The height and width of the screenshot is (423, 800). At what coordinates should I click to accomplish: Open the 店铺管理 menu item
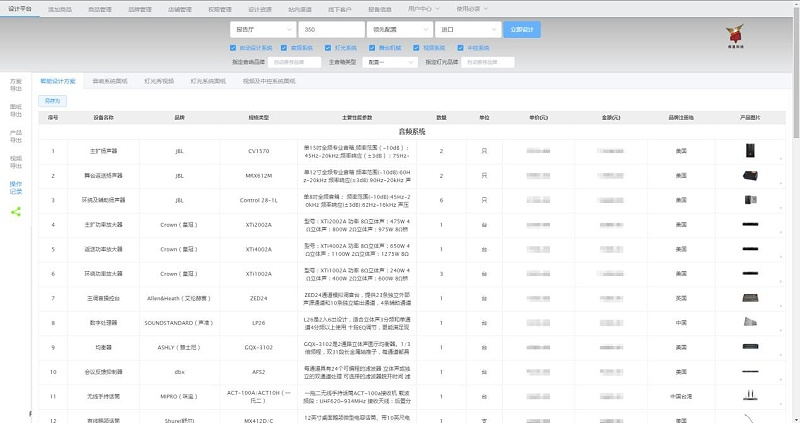click(180, 9)
